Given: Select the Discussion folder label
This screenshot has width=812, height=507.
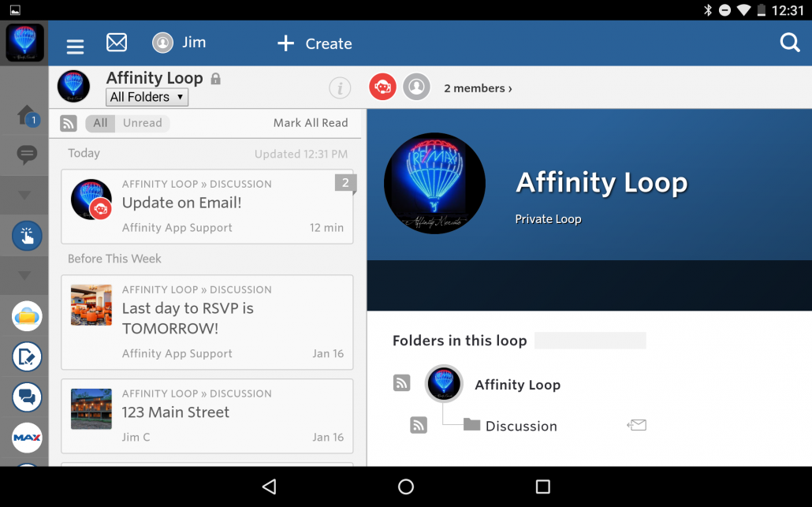Looking at the screenshot, I should pyautogui.click(x=521, y=426).
